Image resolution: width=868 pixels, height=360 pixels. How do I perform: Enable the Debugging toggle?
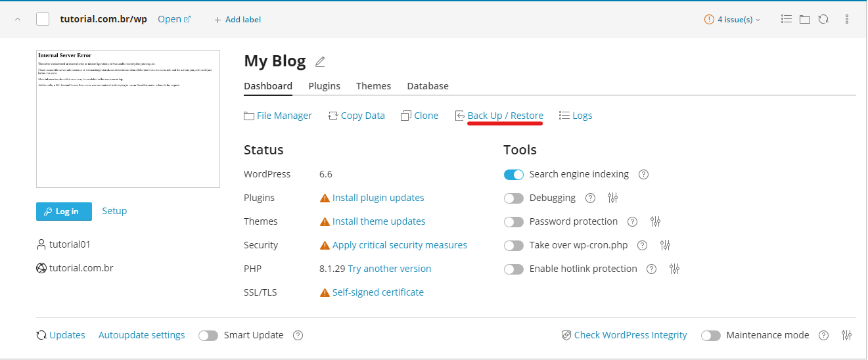click(x=514, y=198)
